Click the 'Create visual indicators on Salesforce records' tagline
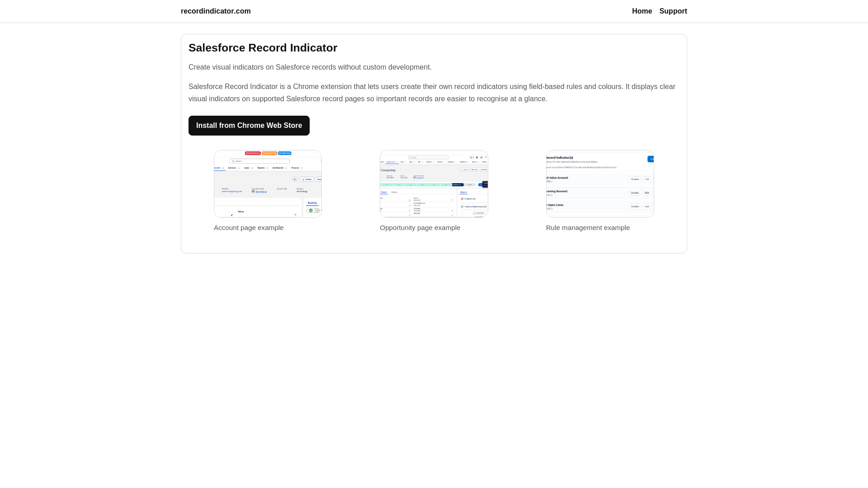Viewport: 868px width, 488px height. 310,67
